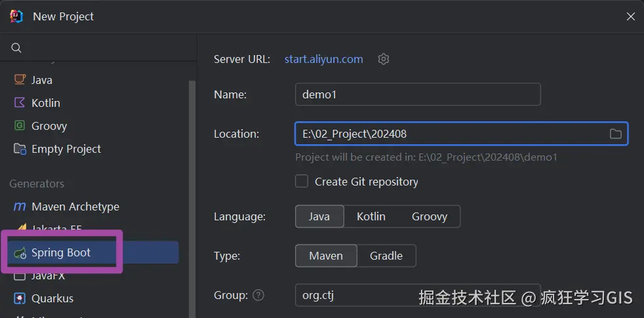Enable Create Git repository checkbox
This screenshot has height=318, width=644.
[x=302, y=181]
